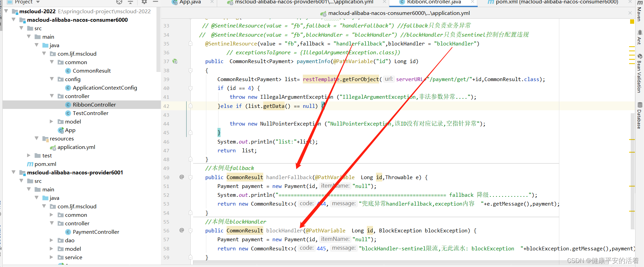Open the App class in tree
644x267 pixels.
click(x=70, y=130)
